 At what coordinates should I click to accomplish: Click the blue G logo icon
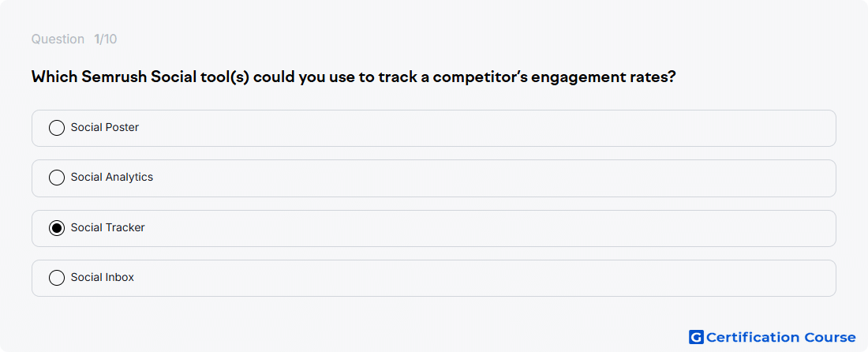point(696,337)
